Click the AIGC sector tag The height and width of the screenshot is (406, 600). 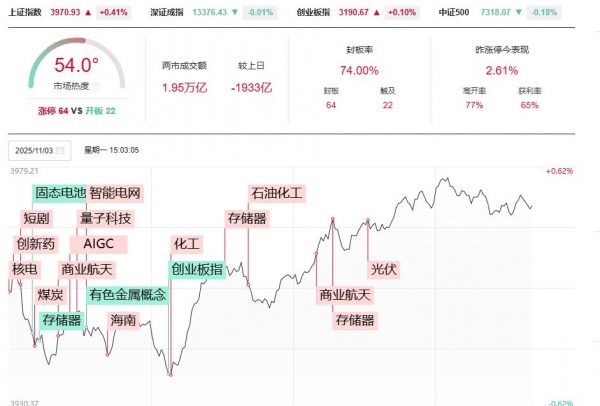pyautogui.click(x=99, y=243)
